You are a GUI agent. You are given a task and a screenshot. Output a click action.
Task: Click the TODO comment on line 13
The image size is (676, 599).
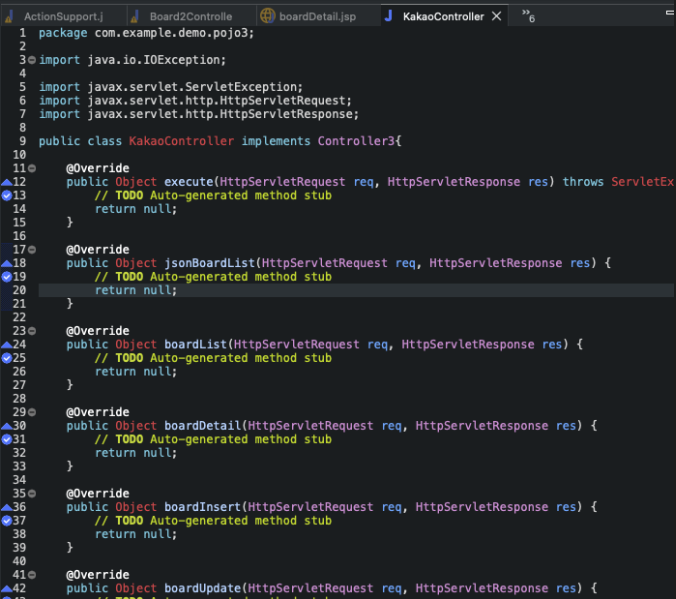click(213, 195)
